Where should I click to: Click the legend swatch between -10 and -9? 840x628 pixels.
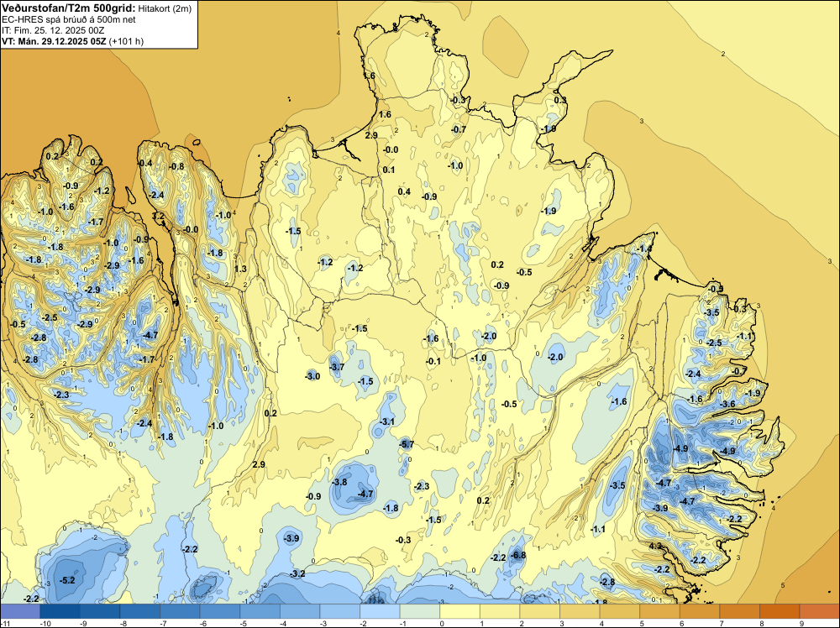[x=60, y=611]
